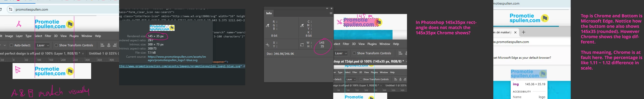Click the X Y crosshair icon in Info panel
Image resolution: width=644 pixels, height=99 pixels.
[267, 45]
